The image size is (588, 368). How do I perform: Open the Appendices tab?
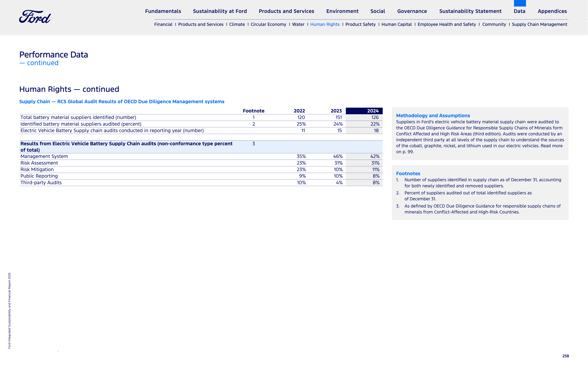pyautogui.click(x=552, y=11)
